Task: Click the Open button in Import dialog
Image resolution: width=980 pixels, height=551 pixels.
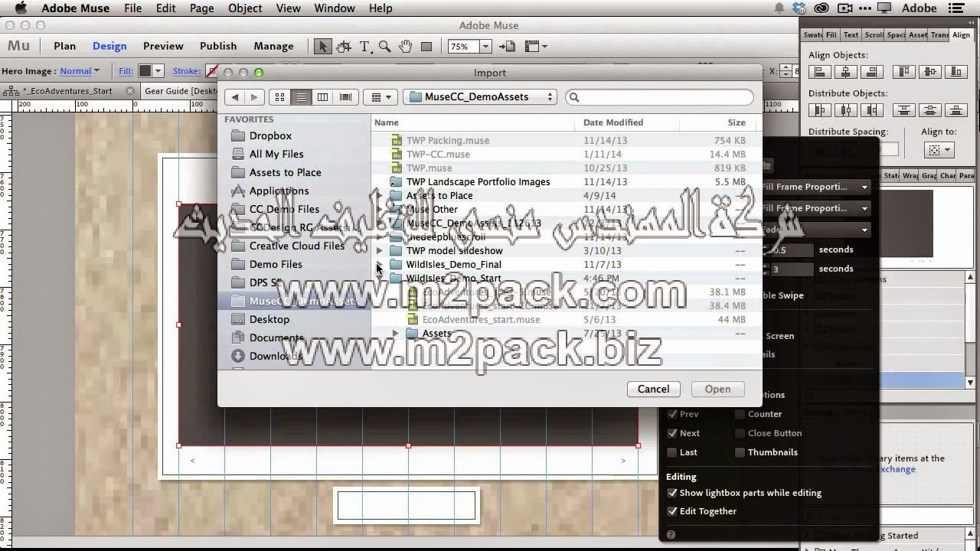Action: [717, 389]
